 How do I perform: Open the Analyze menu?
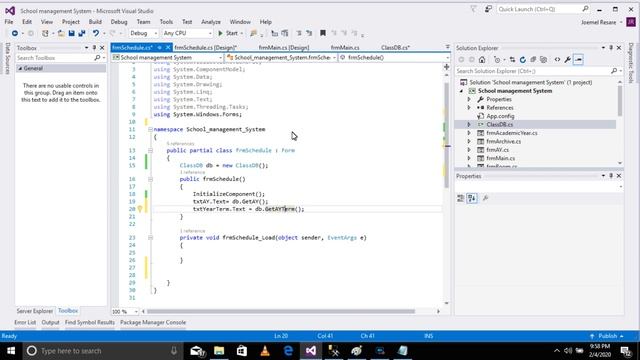pos(211,22)
